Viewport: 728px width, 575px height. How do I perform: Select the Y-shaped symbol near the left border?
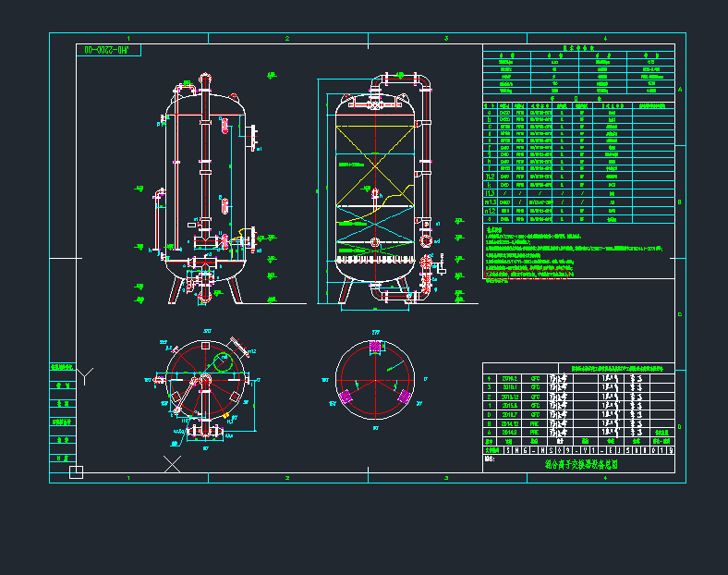[85, 375]
